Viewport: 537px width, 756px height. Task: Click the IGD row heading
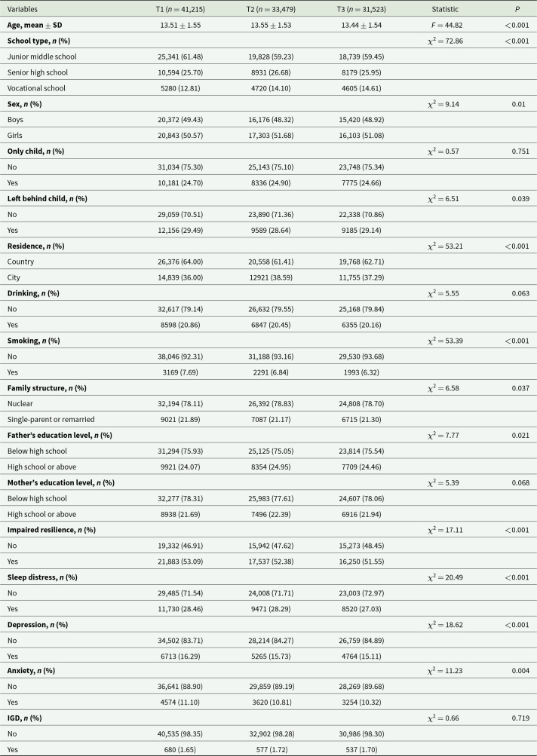26,718
